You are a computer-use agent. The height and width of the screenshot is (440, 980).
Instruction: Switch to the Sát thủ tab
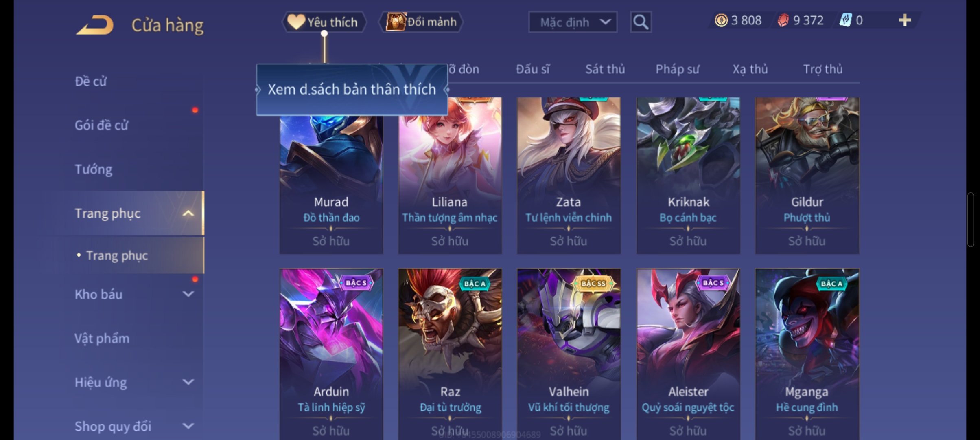[605, 69]
